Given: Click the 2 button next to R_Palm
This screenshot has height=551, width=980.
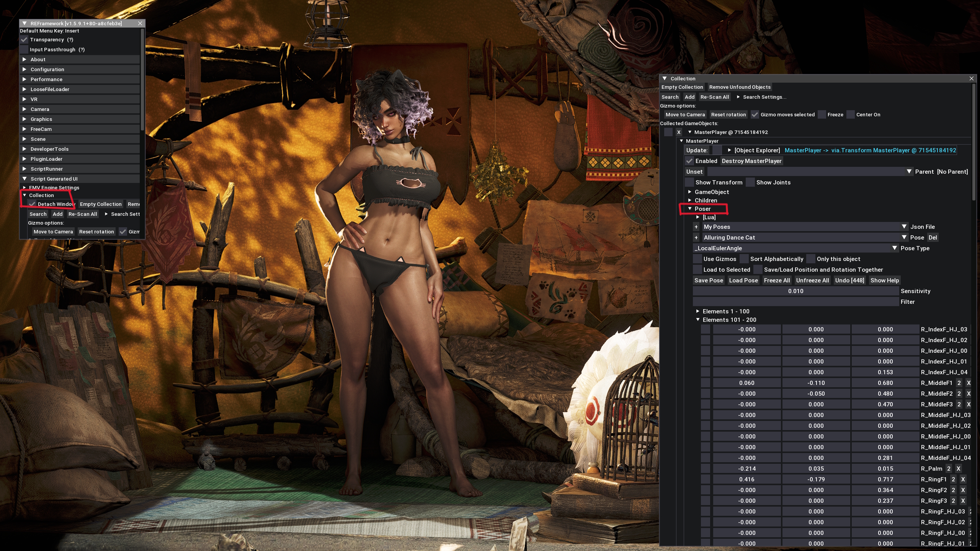Looking at the screenshot, I should [949, 468].
